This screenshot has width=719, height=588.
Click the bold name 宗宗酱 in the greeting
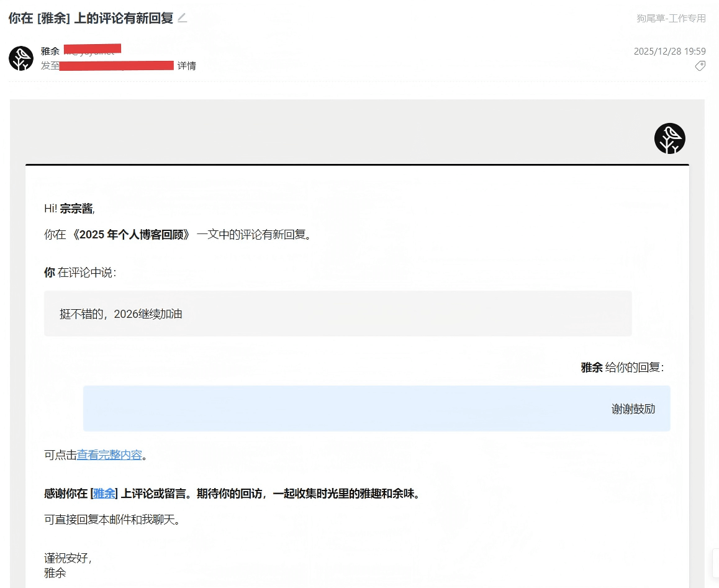(x=76, y=208)
